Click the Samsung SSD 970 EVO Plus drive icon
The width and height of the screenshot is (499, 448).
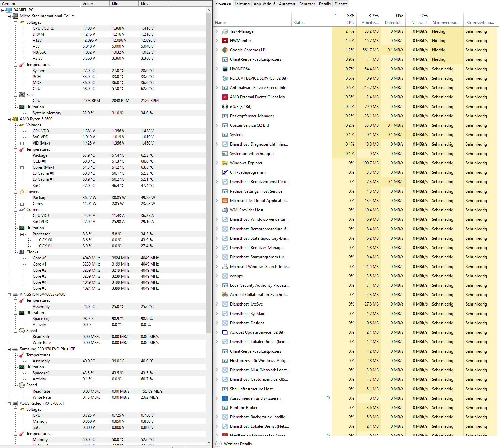pos(15,349)
